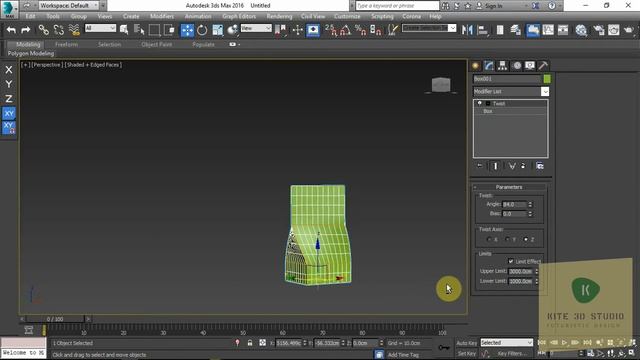Viewport: 640px width, 360px height.
Task: Select the X twist axis radio button
Action: 489,239
